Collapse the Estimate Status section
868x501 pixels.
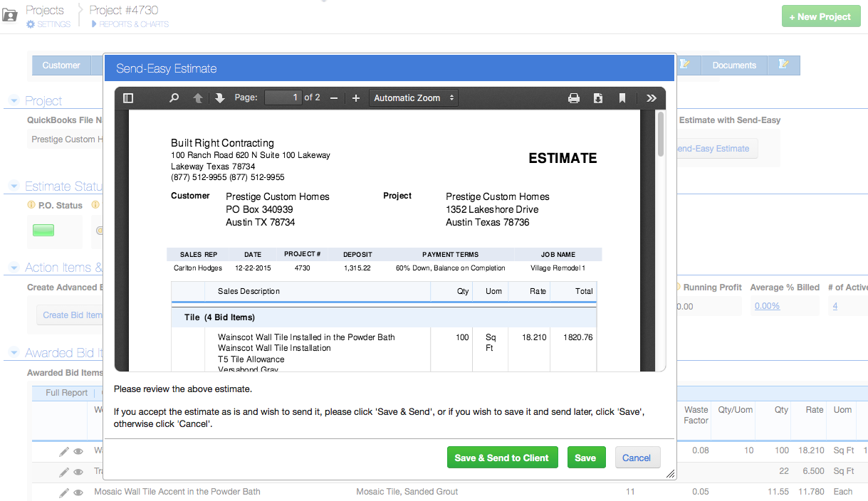pos(14,186)
